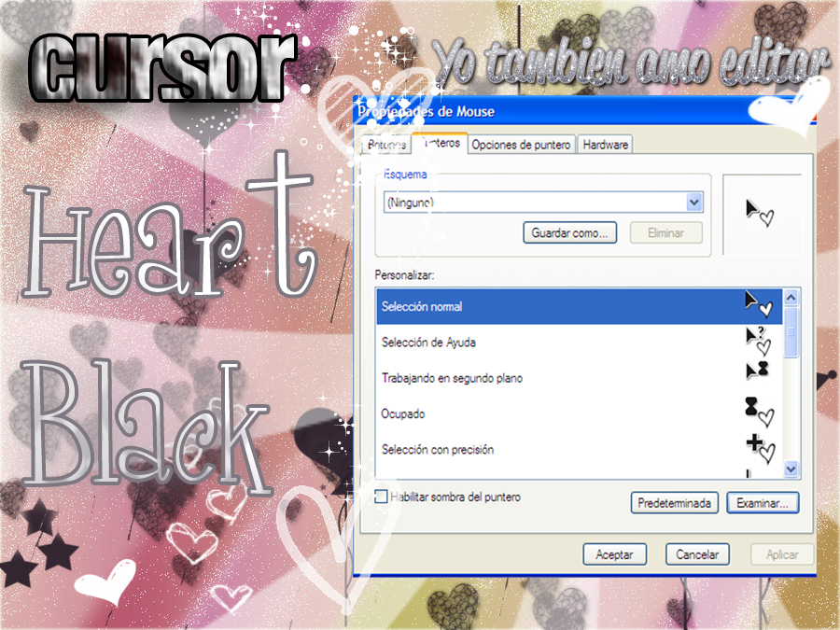
Task: Click the Selección con precisión crosshair icon
Action: click(760, 446)
